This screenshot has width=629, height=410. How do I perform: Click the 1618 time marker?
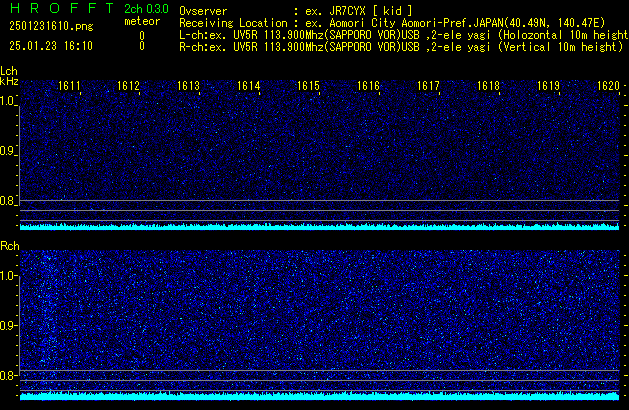click(489, 86)
